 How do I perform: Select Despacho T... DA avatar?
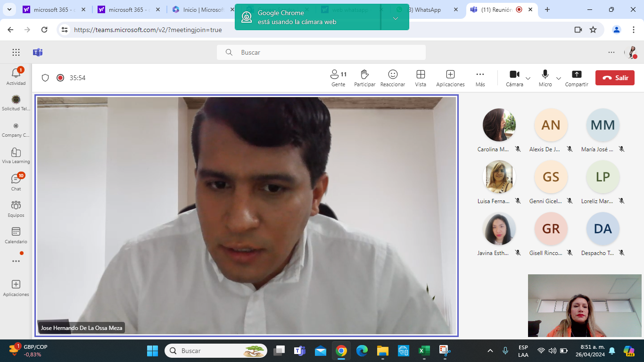click(603, 229)
